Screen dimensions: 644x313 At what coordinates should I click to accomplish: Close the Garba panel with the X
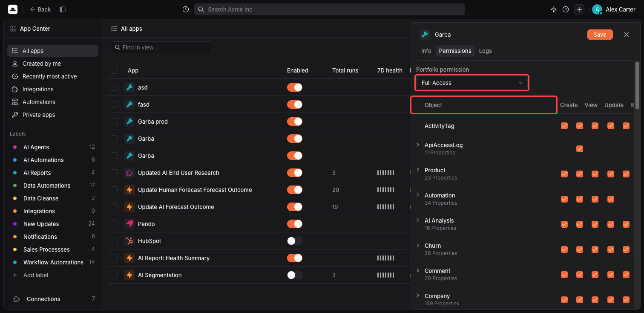click(627, 35)
